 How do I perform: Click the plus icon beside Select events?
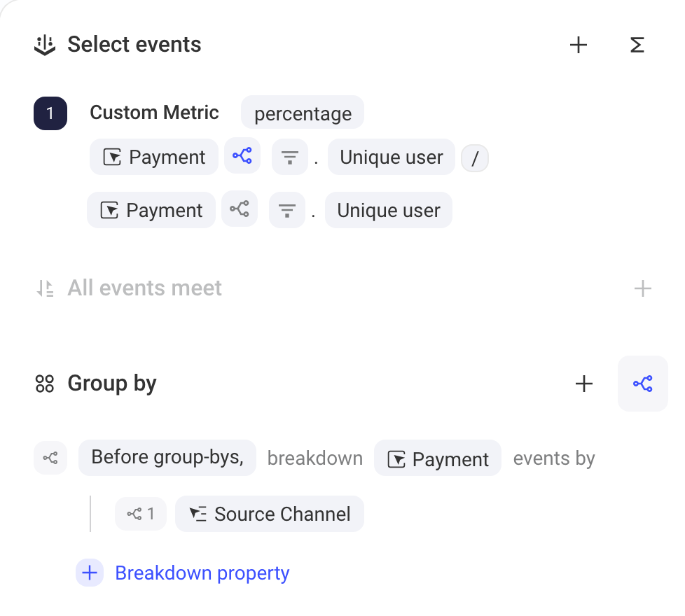579,45
